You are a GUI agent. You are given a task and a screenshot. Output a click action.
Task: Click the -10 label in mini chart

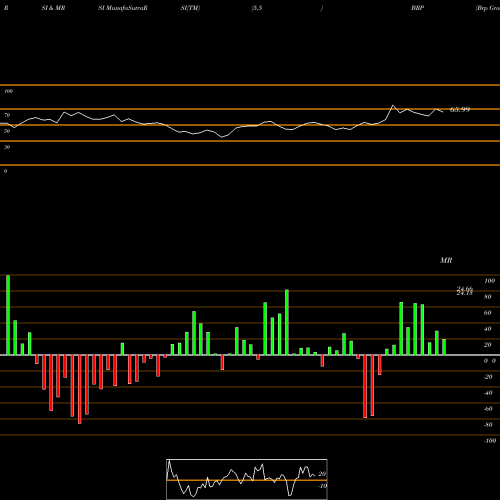pos(322,486)
